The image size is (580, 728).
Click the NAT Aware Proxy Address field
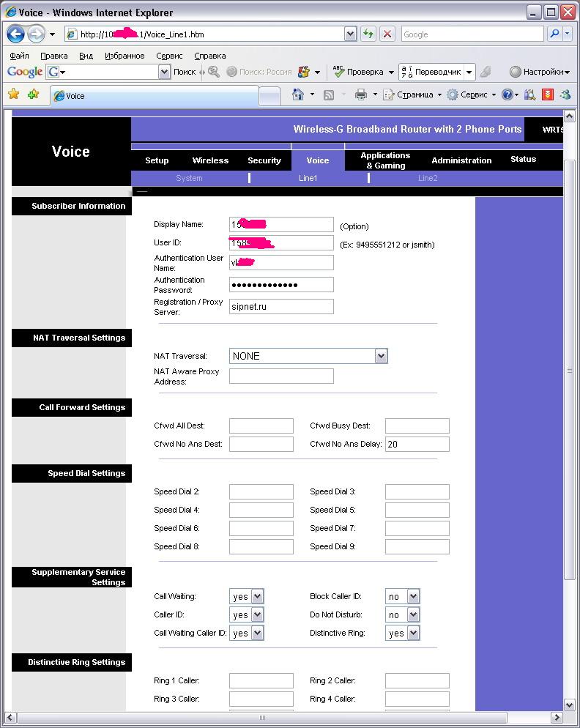tap(281, 376)
